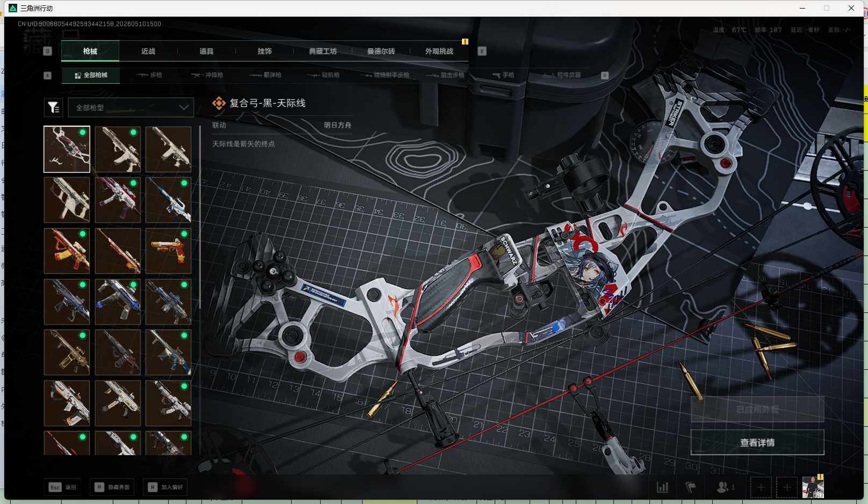Click the orange collab emblem beside skin title

coord(219,103)
